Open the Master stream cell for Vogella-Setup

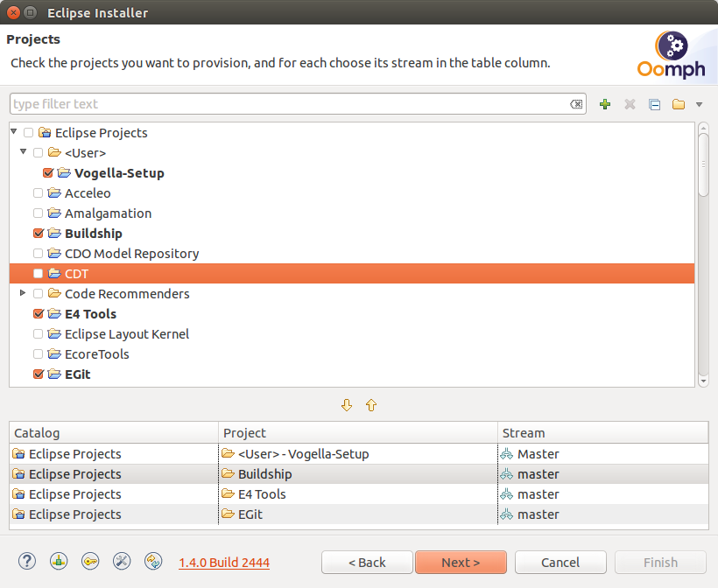[x=602, y=454]
